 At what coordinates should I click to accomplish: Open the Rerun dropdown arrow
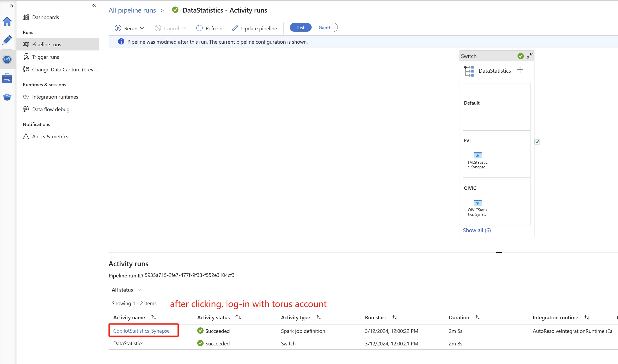click(x=142, y=28)
